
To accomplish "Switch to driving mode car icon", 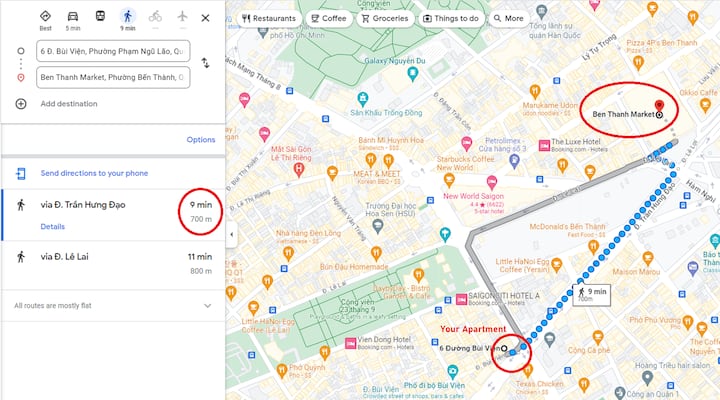I will click(x=73, y=17).
